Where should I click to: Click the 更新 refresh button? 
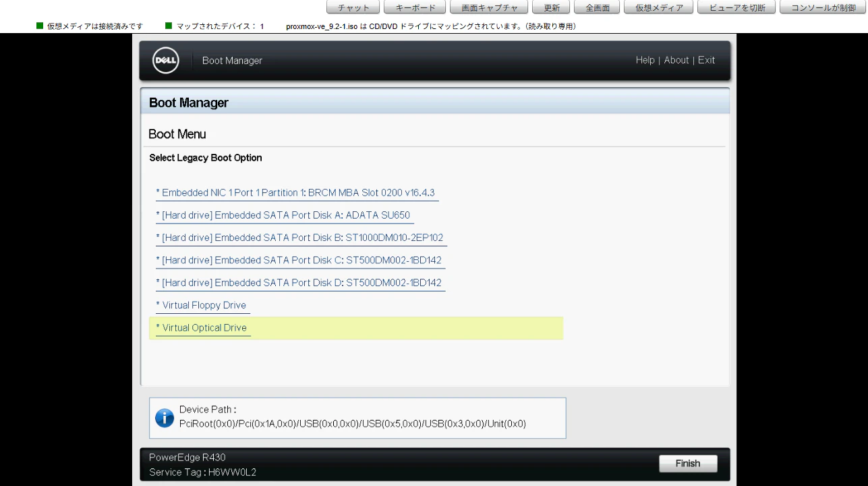[552, 7]
